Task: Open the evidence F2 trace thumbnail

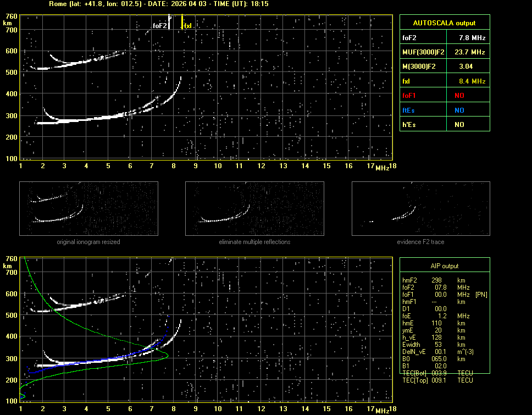Action: pos(420,209)
